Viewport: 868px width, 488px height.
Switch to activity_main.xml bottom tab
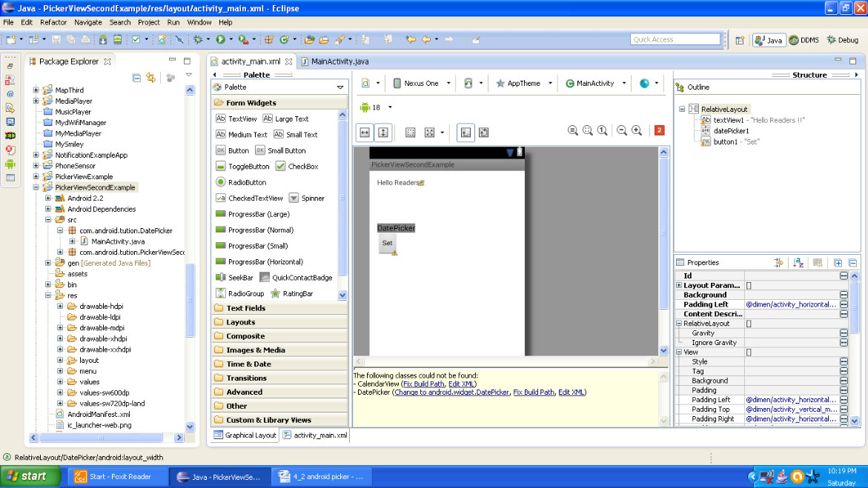(315, 435)
